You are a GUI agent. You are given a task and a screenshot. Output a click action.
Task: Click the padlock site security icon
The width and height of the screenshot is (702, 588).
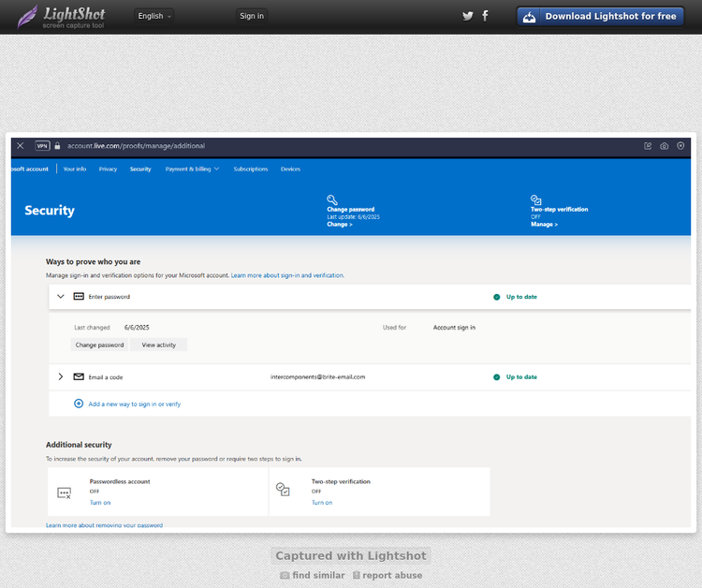tap(57, 145)
